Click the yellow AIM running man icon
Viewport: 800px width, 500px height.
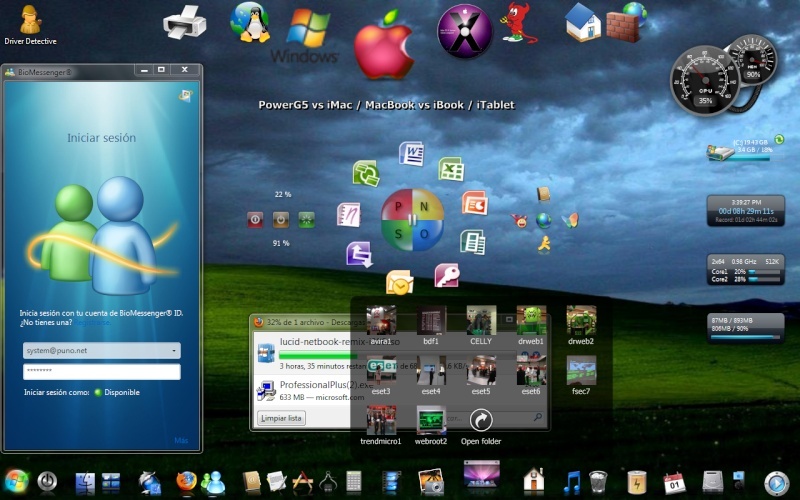tap(544, 244)
